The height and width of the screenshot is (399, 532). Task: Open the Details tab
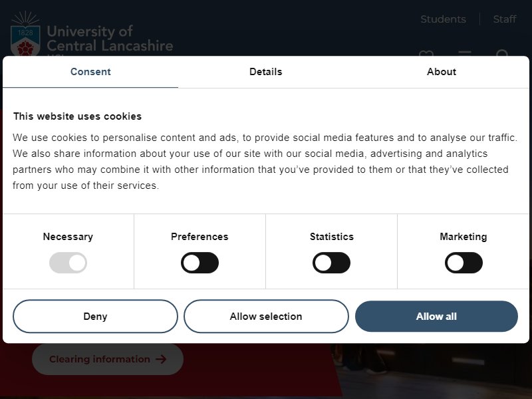coord(265,72)
